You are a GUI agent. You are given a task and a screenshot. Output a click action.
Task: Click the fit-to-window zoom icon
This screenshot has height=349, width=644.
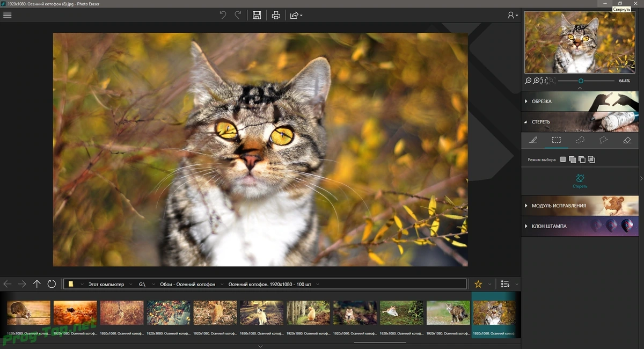551,81
